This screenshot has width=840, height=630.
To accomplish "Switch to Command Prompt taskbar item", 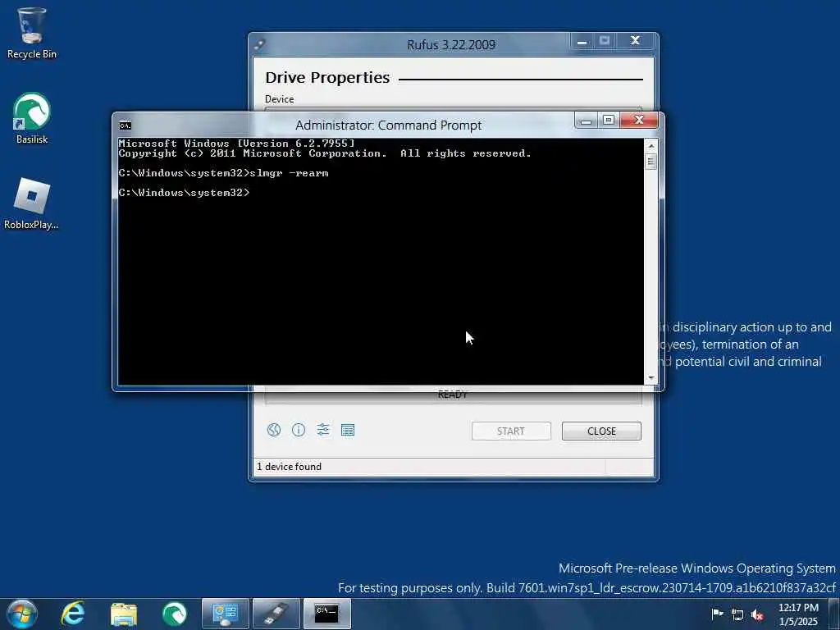I will 326,614.
